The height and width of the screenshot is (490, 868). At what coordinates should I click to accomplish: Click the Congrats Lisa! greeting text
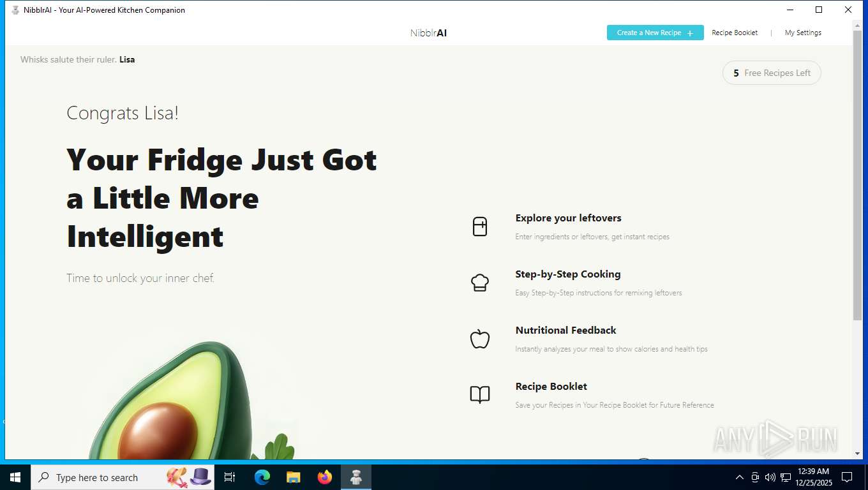[x=123, y=113]
